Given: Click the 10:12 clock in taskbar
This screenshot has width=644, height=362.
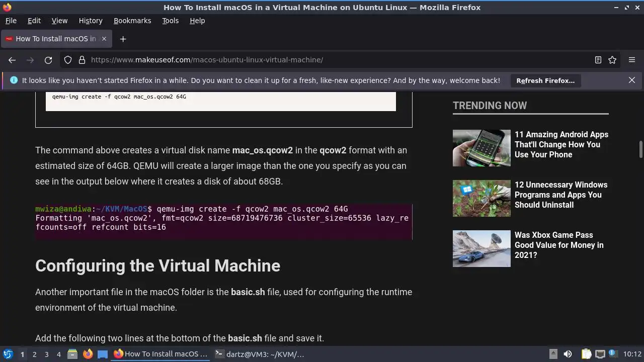Looking at the screenshot, I should pyautogui.click(x=632, y=354).
